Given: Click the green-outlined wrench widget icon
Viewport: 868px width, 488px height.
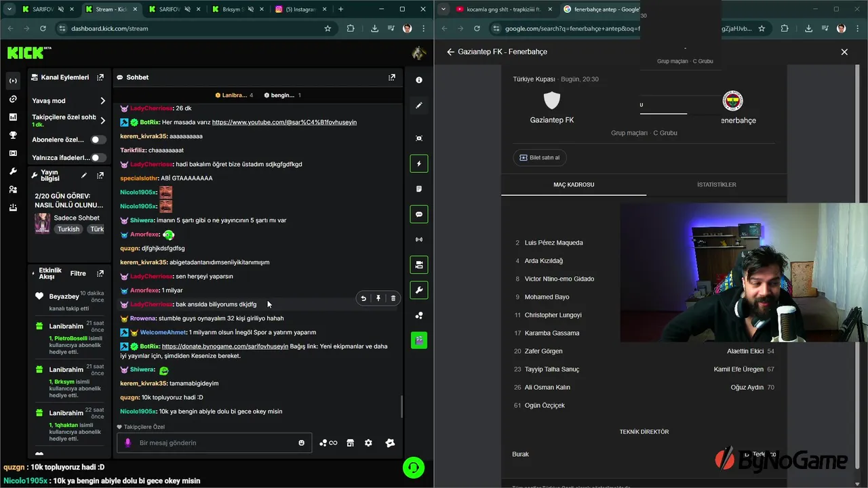Looking at the screenshot, I should (419, 290).
